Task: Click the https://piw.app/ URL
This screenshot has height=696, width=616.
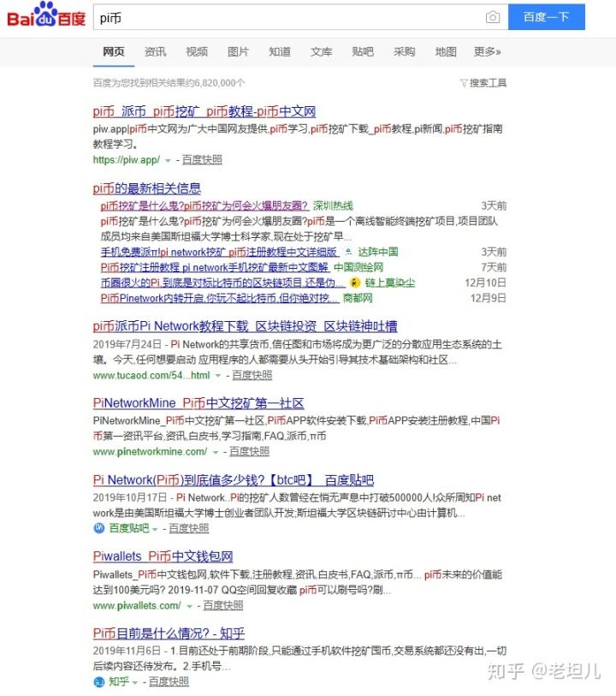Action: pyautogui.click(x=127, y=160)
